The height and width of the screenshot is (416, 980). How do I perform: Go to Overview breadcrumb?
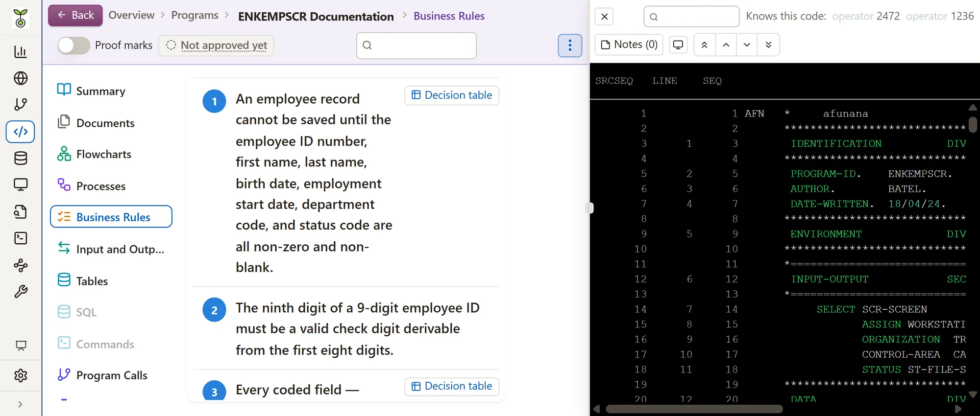point(131,15)
